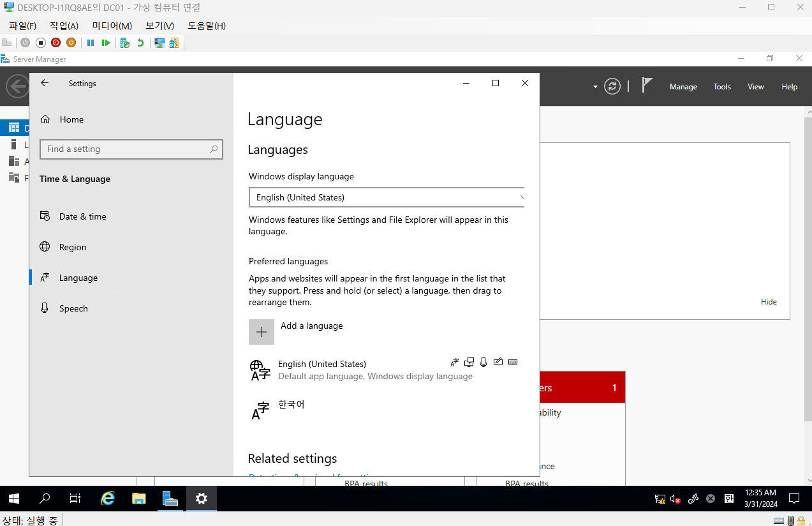Screen dimensions: 812x526
Task: Click the green Reset/resume play icon
Action: click(x=106, y=43)
